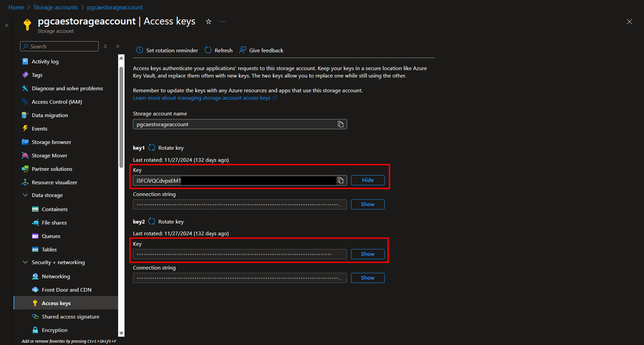644x345 pixels.
Task: Click the Events lightning bolt icon
Action: [25, 128]
